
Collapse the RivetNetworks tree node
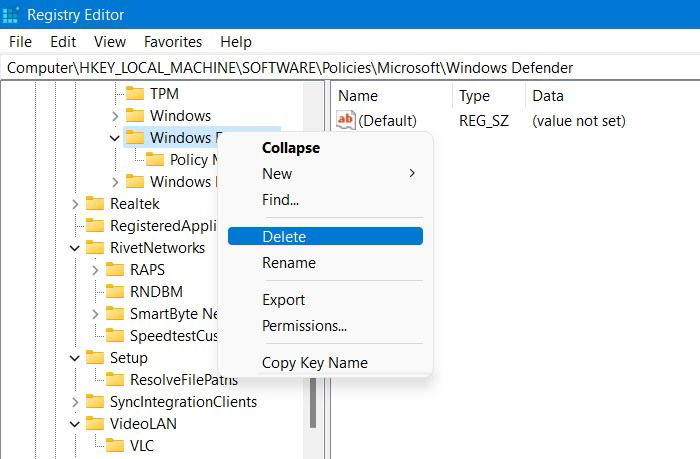point(75,248)
